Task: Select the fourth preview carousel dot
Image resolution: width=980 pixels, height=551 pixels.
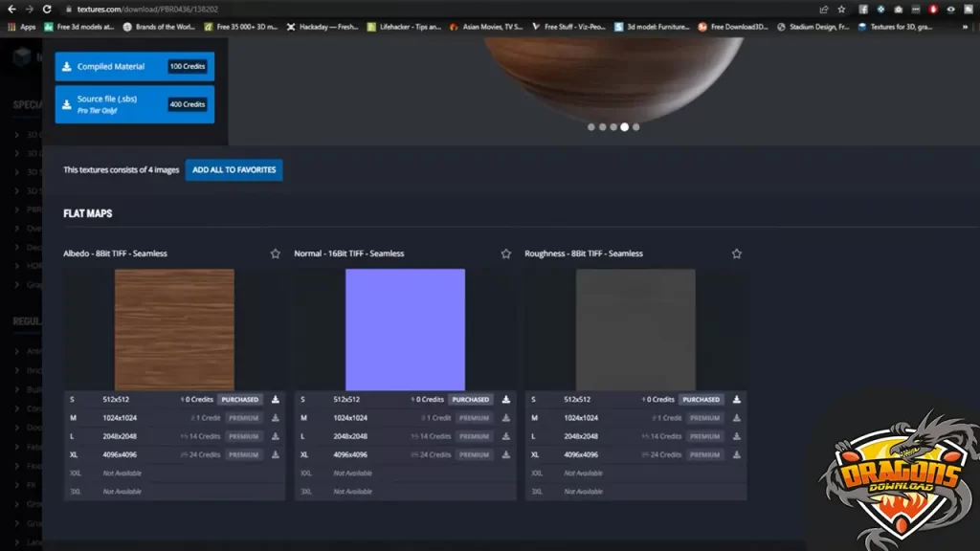Action: 625,126
